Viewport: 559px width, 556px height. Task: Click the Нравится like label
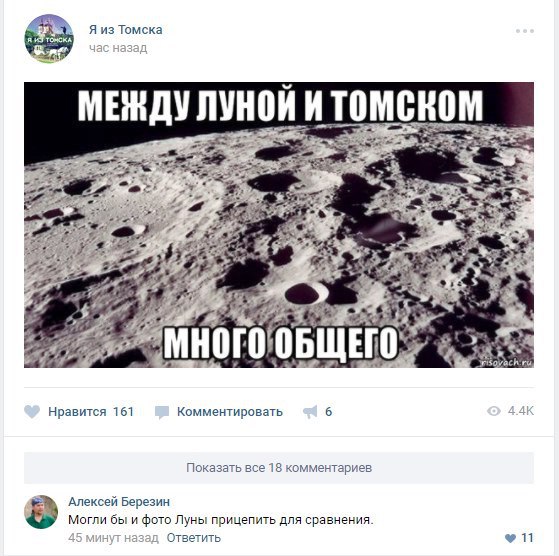(x=77, y=412)
